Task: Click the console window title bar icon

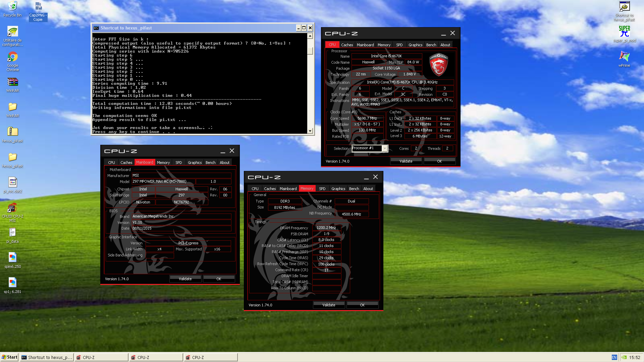Action: 96,28
